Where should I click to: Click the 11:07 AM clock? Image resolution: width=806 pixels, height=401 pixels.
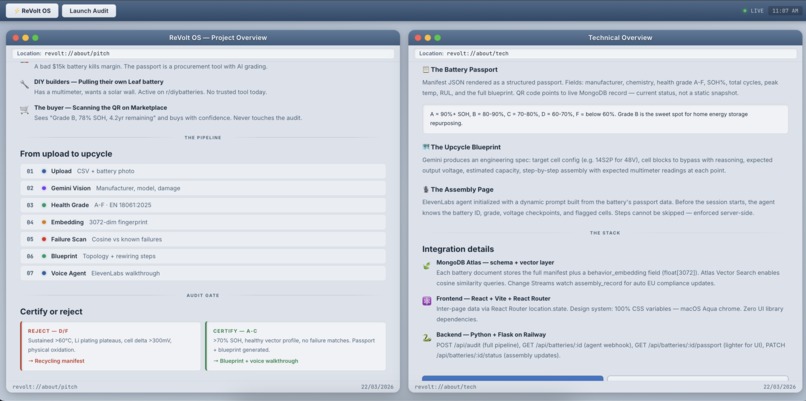point(784,11)
